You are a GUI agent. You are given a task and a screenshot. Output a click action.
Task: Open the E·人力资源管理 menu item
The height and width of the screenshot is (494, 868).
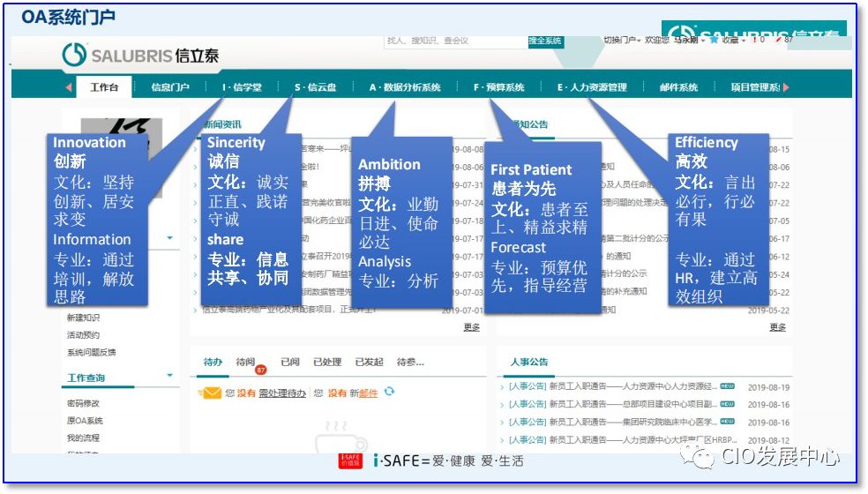[x=592, y=87]
